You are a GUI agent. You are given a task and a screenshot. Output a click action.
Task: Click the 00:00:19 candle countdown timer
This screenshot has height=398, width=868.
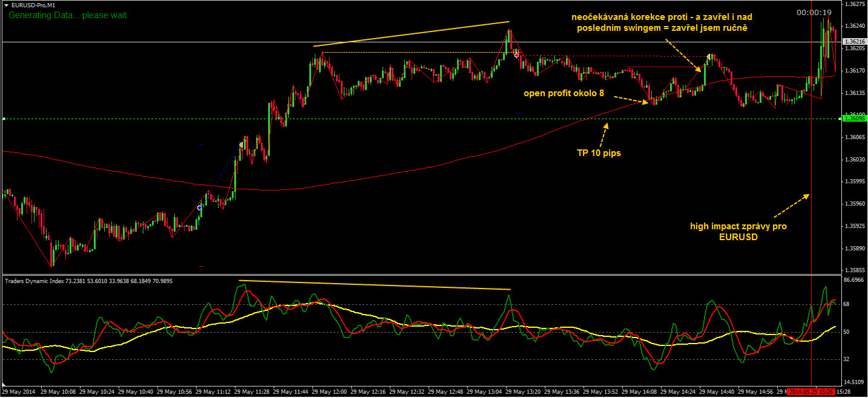814,12
